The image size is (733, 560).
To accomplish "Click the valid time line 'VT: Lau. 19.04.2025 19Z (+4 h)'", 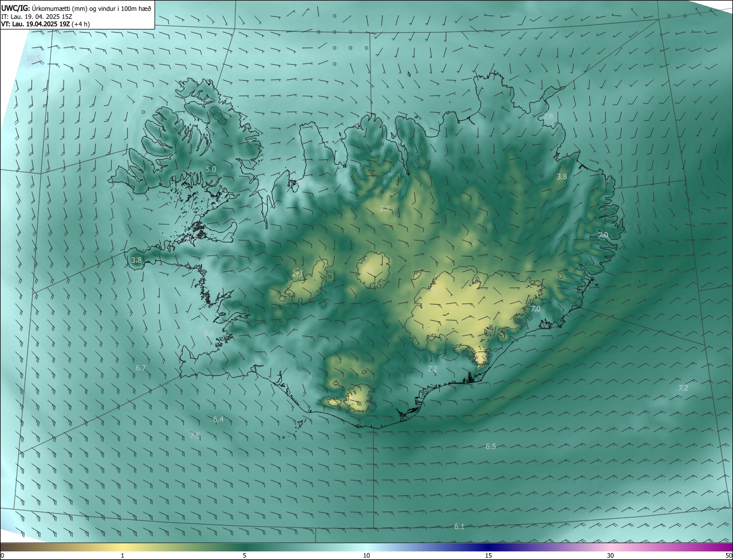I will pos(45,24).
